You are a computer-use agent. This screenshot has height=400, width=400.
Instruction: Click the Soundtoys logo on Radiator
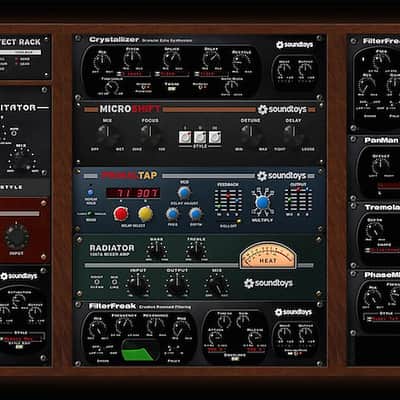click(x=268, y=283)
